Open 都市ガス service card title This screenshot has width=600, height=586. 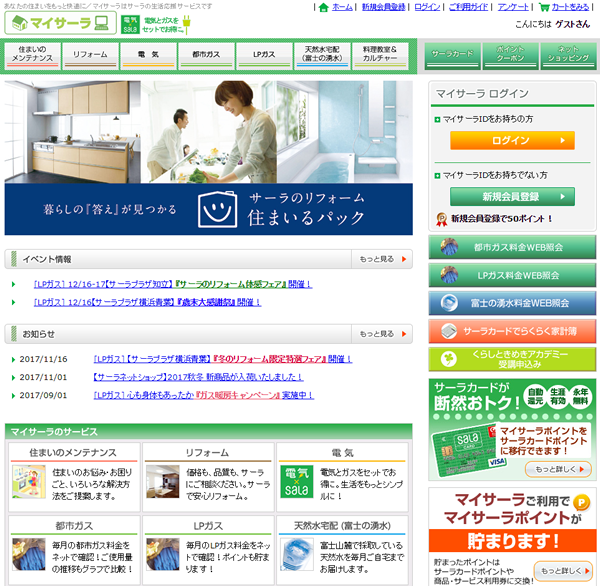coord(74,526)
